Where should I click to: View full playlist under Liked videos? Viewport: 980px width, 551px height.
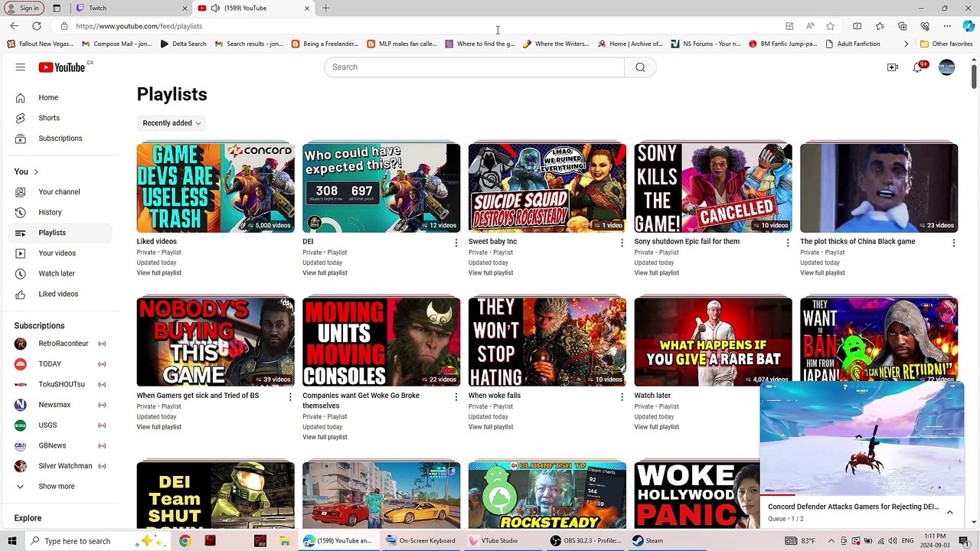(159, 273)
